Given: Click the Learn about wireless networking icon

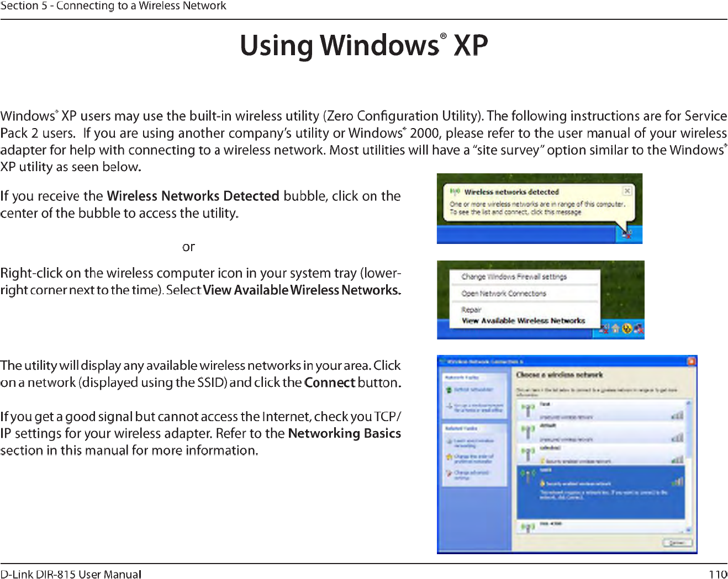Looking at the screenshot, I should pyautogui.click(x=449, y=442).
